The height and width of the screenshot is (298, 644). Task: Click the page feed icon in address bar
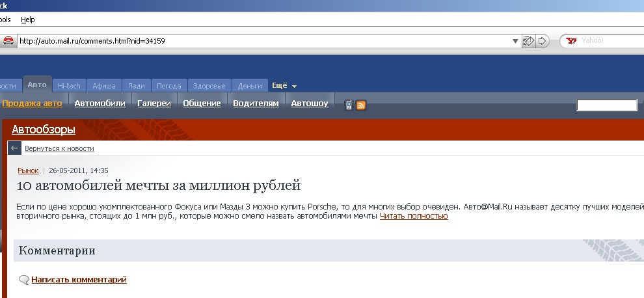[x=529, y=40]
